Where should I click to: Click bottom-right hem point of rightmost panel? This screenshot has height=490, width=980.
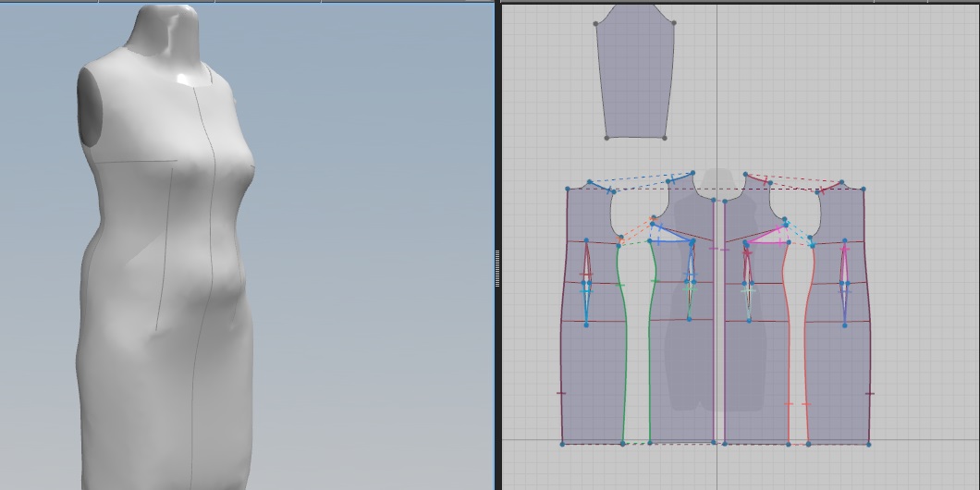tap(869, 444)
